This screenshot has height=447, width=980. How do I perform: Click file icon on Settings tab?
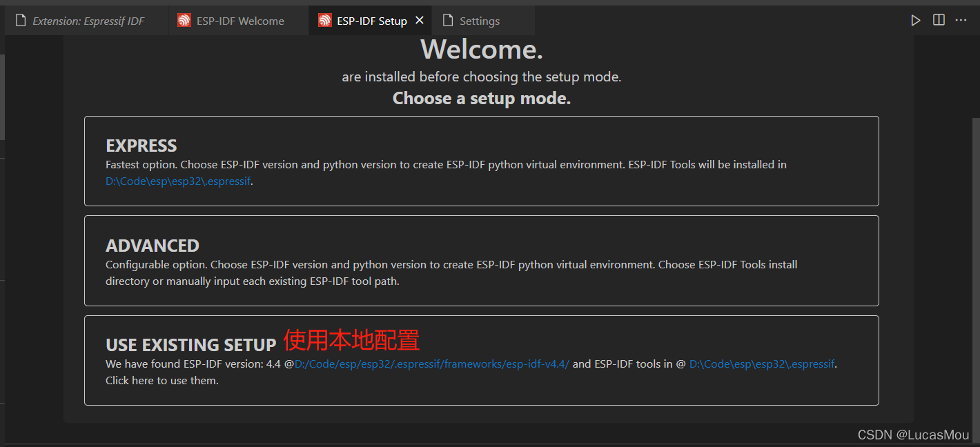coord(448,21)
